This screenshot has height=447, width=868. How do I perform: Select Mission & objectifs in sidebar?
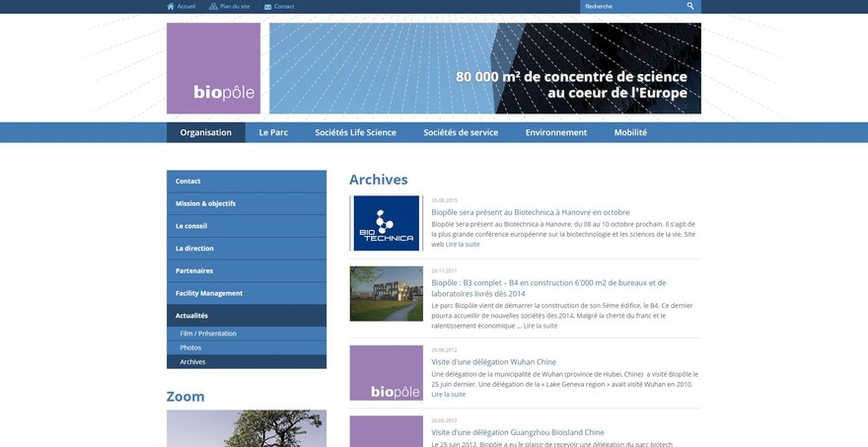[x=247, y=204]
